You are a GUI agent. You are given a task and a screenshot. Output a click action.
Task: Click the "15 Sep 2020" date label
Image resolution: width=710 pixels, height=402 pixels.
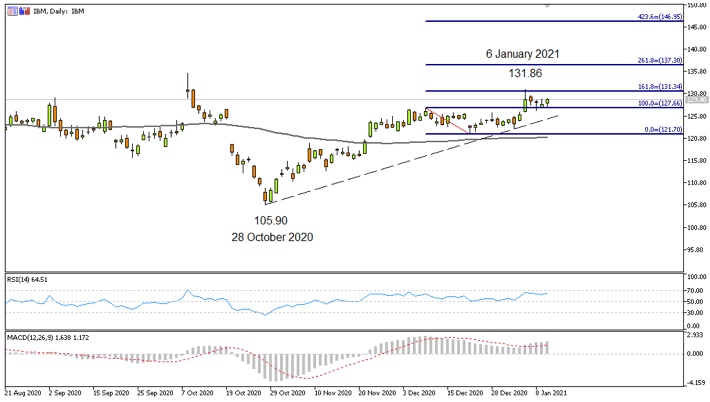111,393
